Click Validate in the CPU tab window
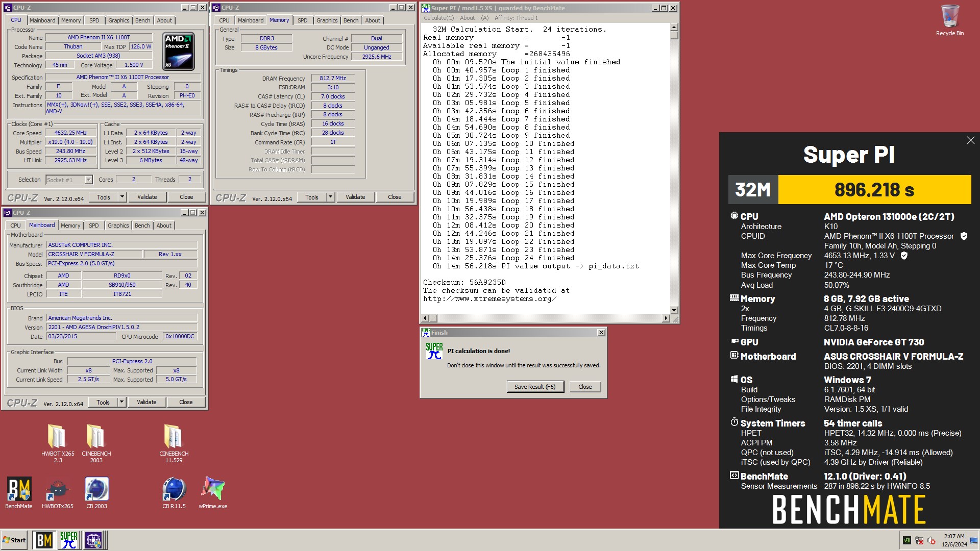Screen dimensions: 980x551 [x=147, y=197]
